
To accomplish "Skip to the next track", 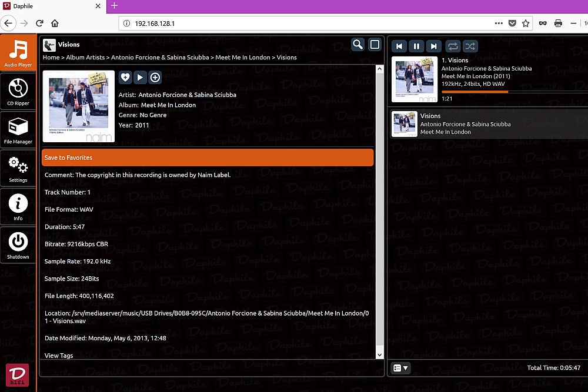I will tap(433, 46).
